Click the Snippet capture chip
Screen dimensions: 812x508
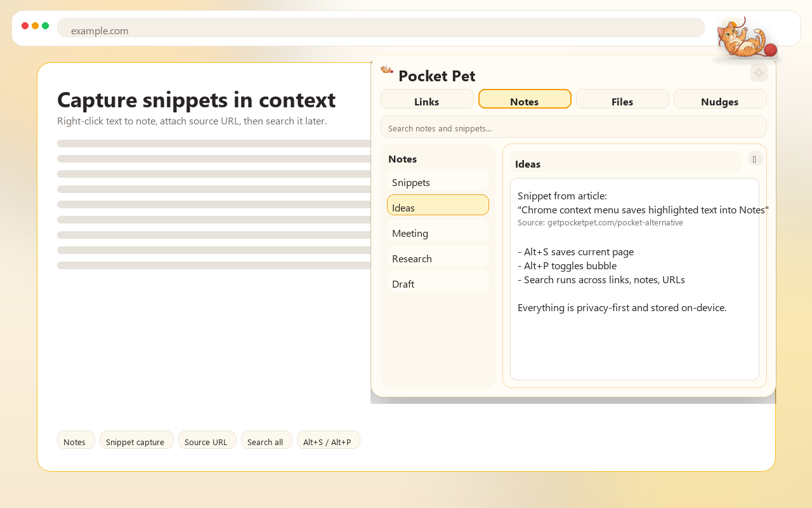(x=136, y=440)
